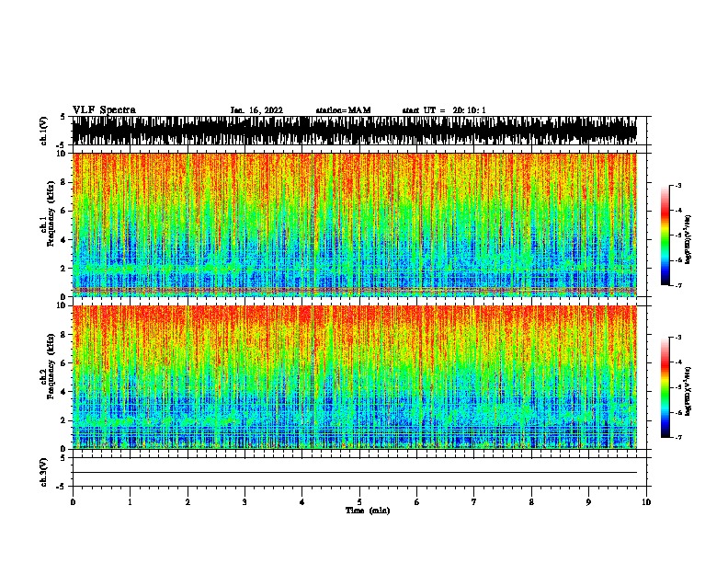Click the time axis tick label 10
Viewport: 728px width, 563px height.
[x=646, y=502]
